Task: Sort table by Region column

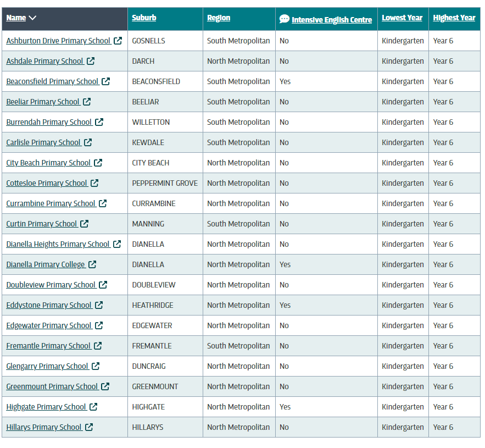Action: 219,18
